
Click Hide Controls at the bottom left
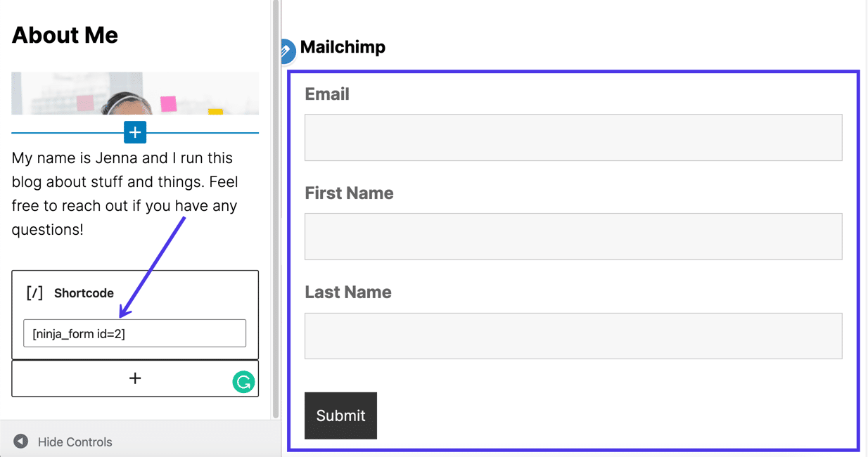coord(75,442)
